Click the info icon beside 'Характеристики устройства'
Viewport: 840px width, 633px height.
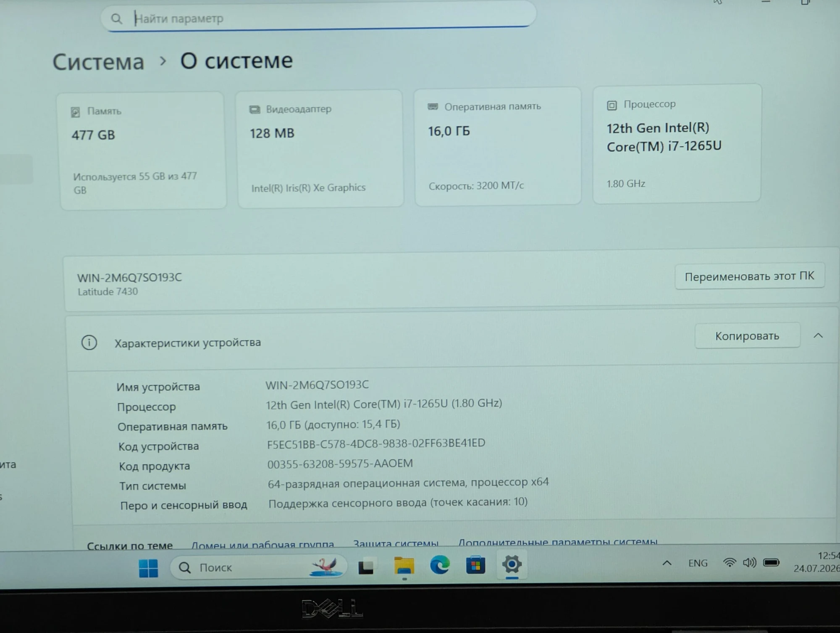(89, 343)
